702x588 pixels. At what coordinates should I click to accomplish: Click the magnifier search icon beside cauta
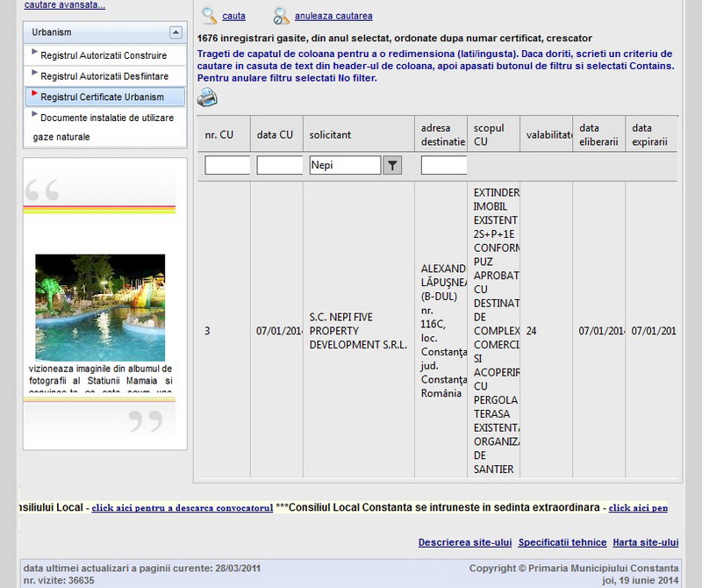point(210,15)
